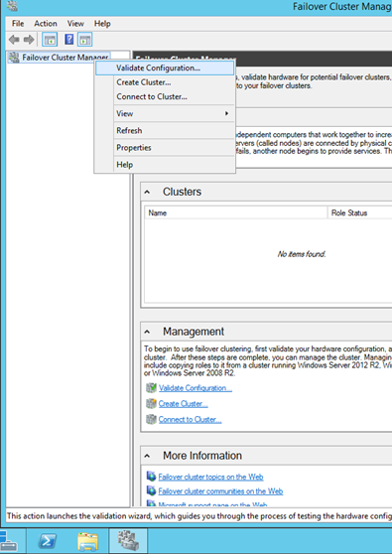Open Failover cluster topics on the Web
This screenshot has height=554, width=392.
(x=210, y=477)
